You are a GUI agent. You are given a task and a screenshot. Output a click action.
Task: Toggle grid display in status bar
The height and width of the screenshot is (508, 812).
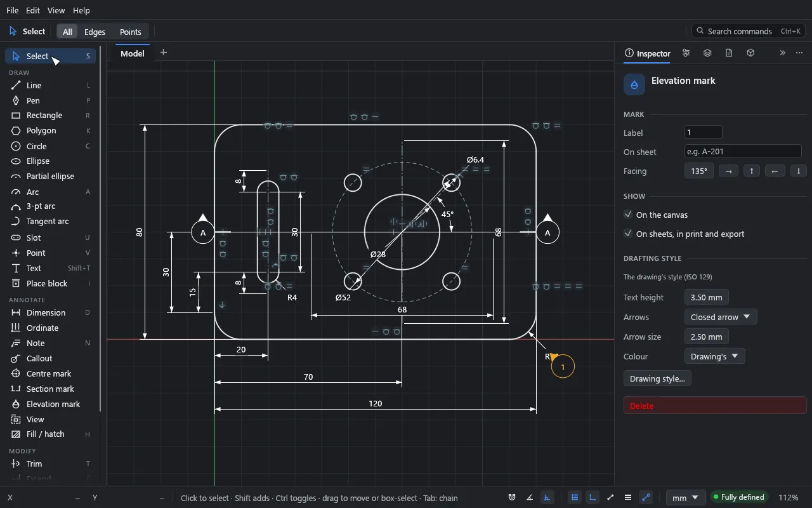575,498
